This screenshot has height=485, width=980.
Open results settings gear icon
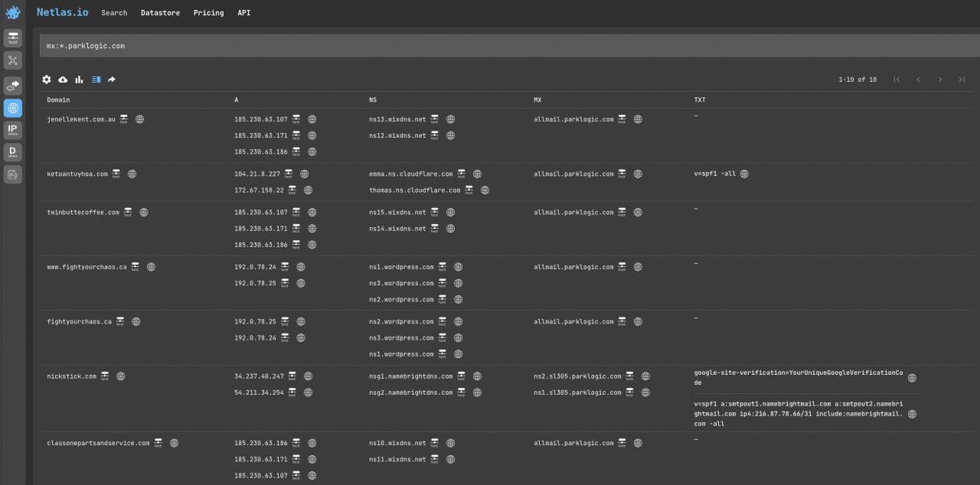47,80
